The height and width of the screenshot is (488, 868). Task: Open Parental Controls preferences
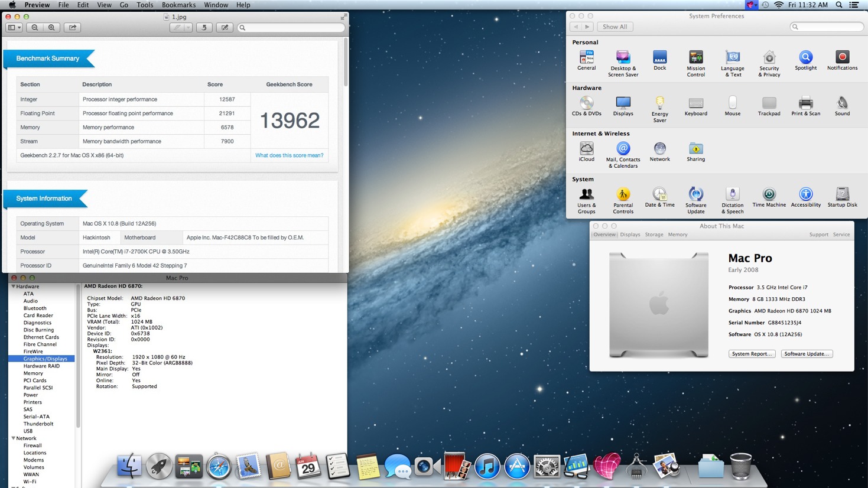[623, 200]
